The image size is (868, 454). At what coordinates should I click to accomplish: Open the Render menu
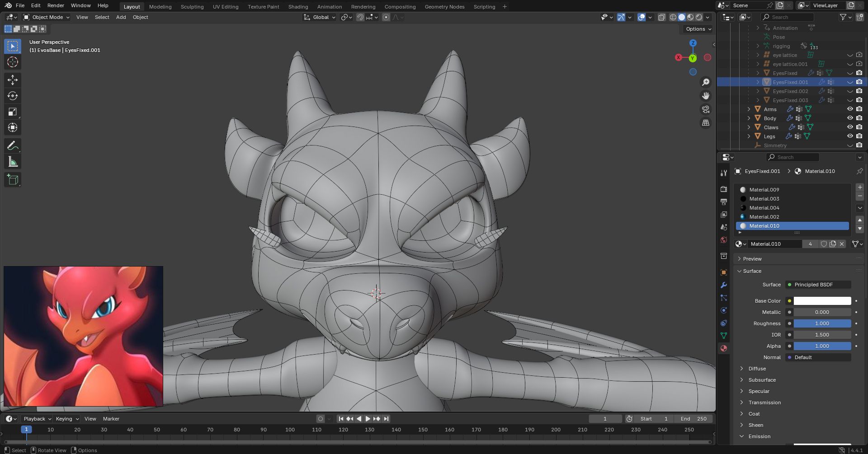56,5
